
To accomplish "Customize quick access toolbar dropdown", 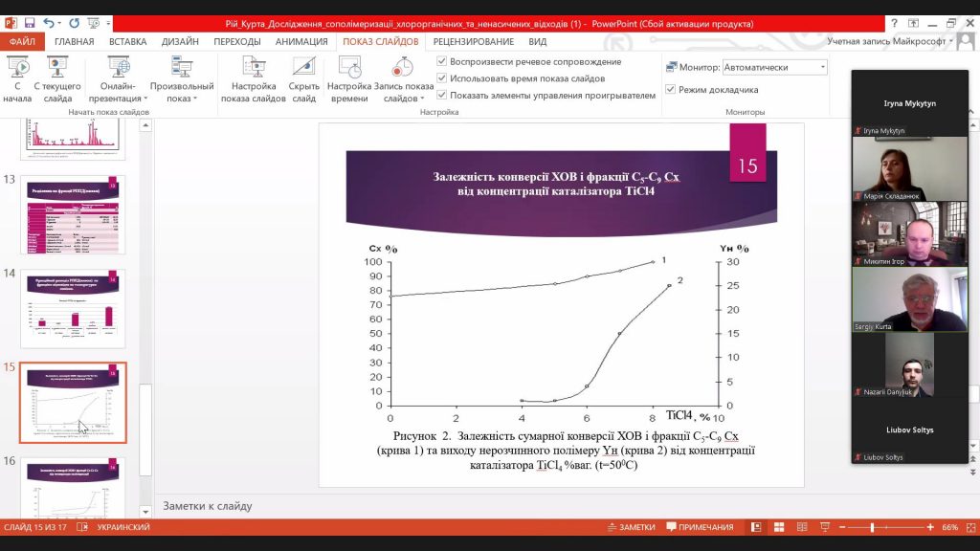I will 108,23.
